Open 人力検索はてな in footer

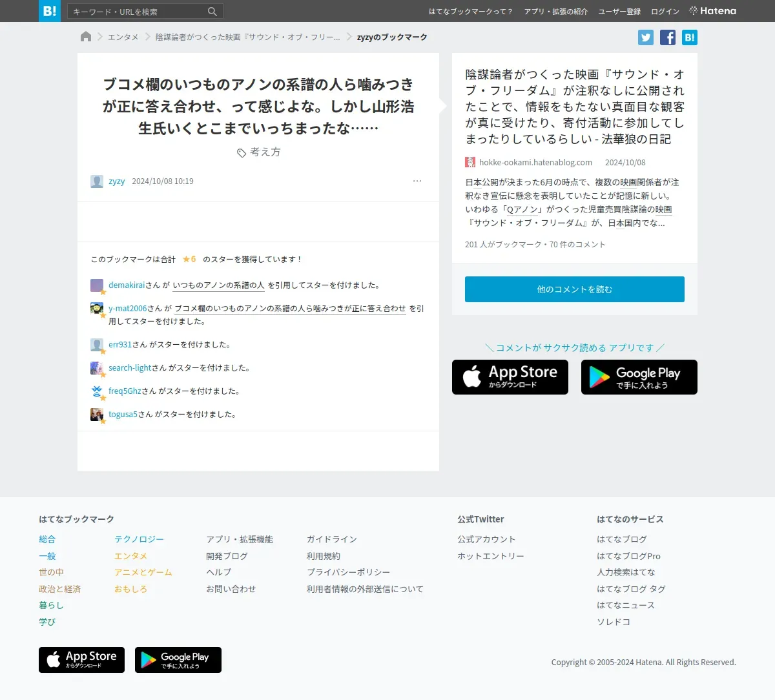[x=626, y=572]
